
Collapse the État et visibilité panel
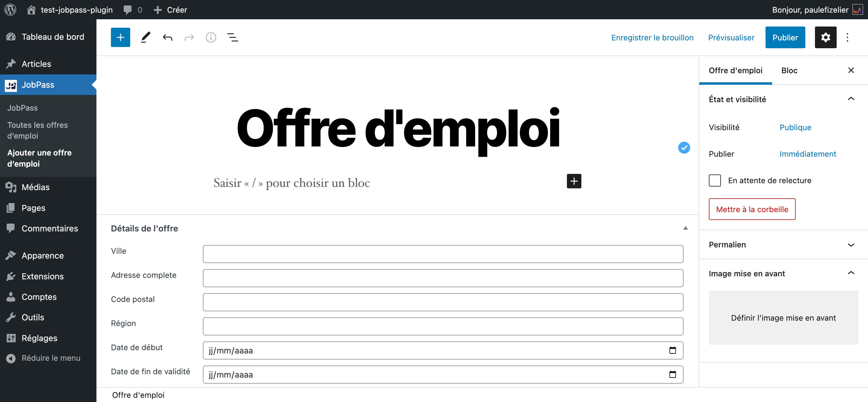click(x=851, y=99)
